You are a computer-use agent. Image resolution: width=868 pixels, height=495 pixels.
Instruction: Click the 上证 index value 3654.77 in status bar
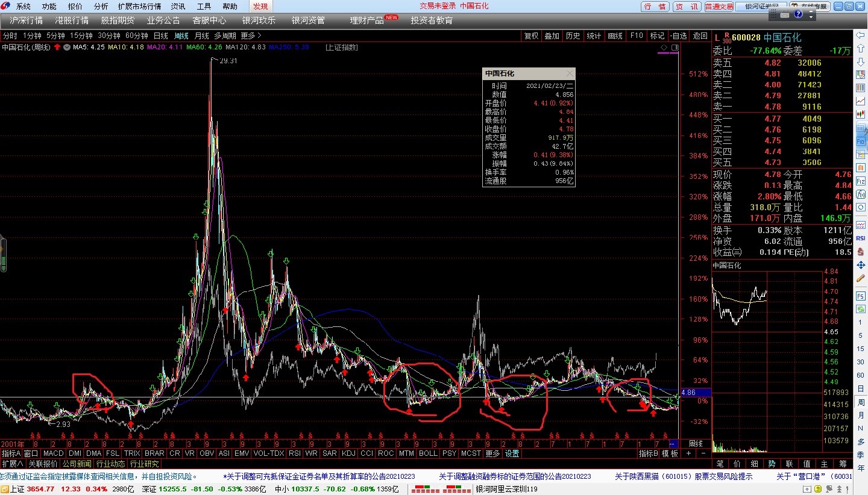coord(41,489)
